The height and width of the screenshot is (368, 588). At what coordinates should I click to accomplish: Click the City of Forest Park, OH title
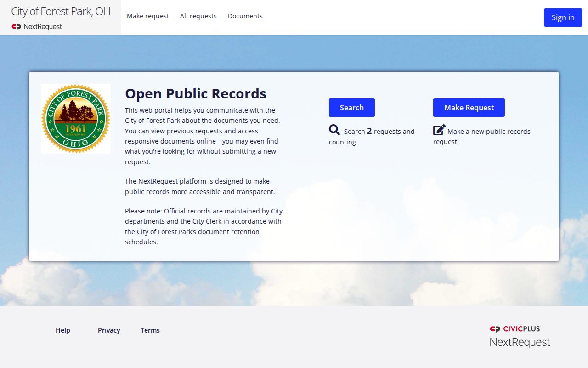tap(61, 11)
